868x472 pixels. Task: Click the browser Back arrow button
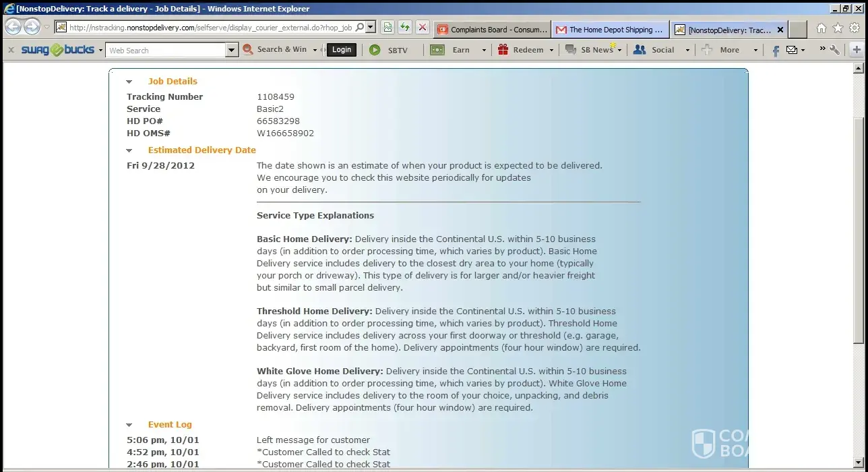(13, 28)
